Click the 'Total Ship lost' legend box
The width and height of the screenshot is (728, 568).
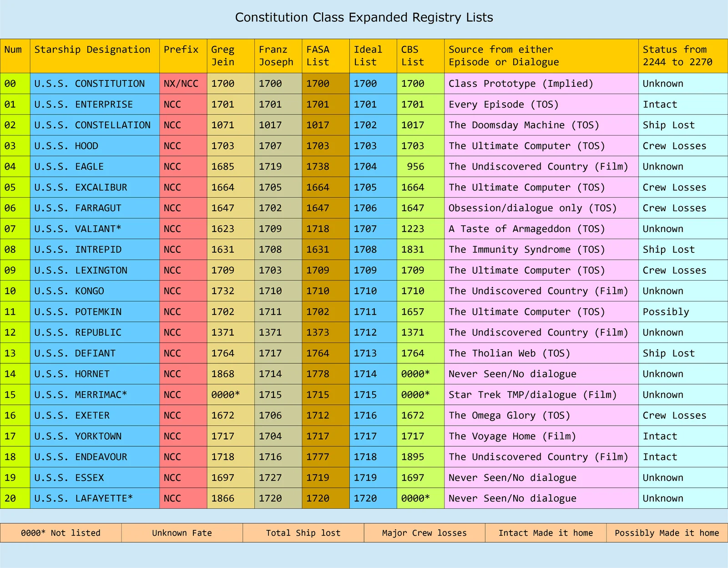pos(303,533)
